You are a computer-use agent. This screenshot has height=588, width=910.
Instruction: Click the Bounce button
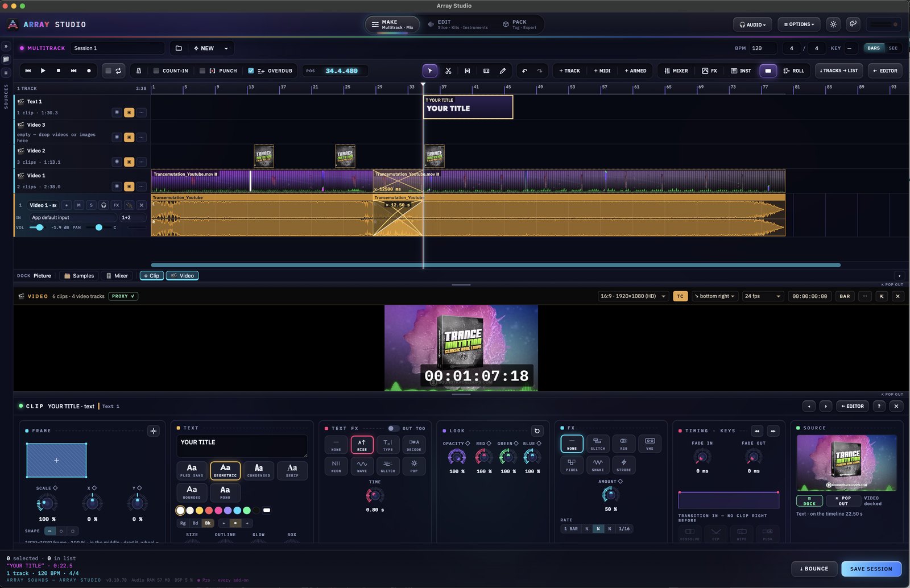pyautogui.click(x=814, y=569)
